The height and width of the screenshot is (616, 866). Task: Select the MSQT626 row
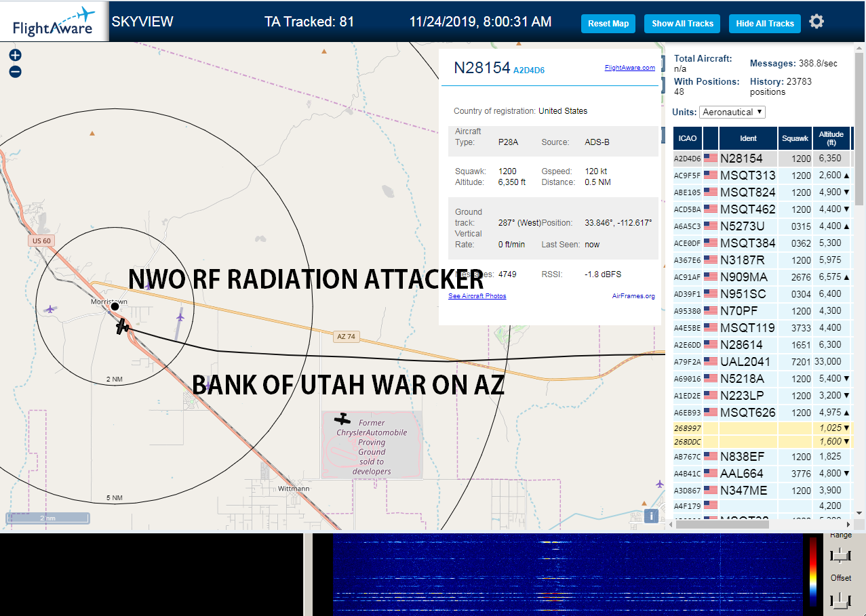click(x=762, y=413)
